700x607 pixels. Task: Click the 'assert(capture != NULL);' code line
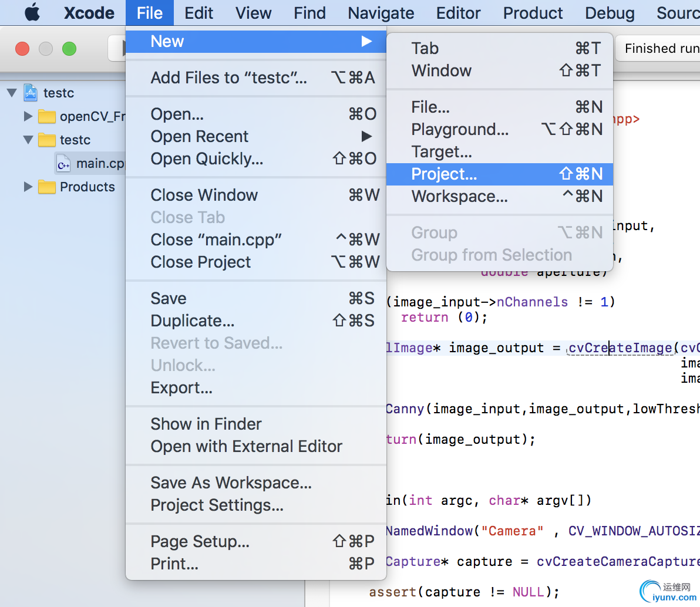pyautogui.click(x=465, y=592)
